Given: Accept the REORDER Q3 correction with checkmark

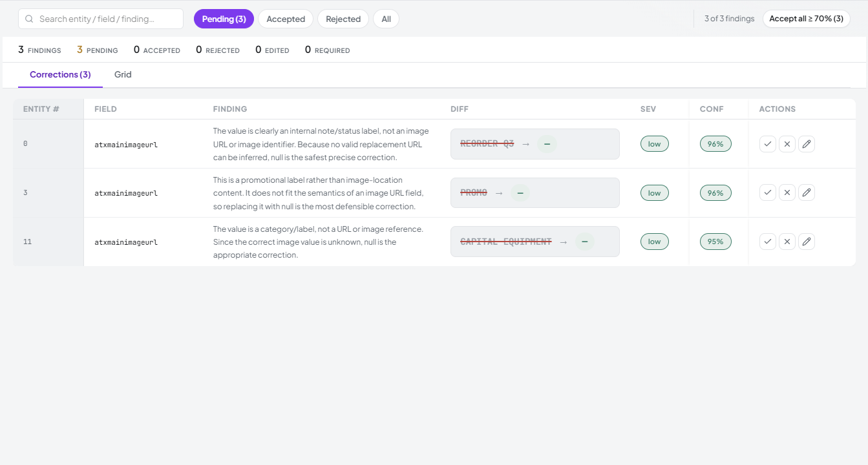Looking at the screenshot, I should click(x=768, y=144).
